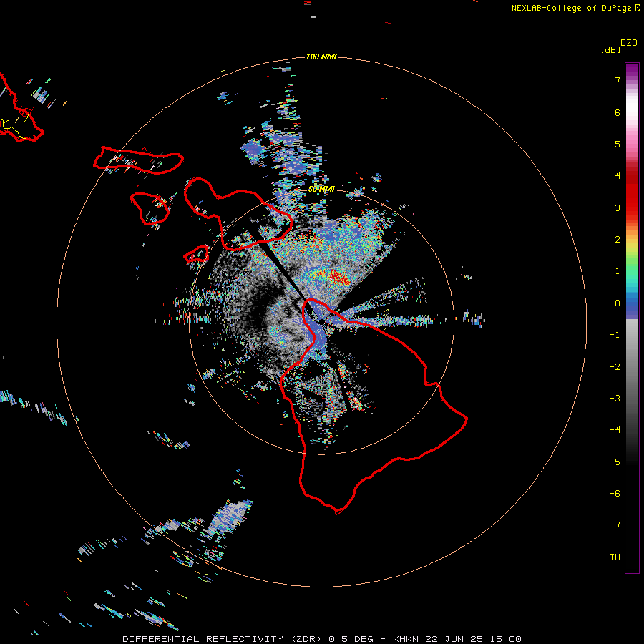Click the DZD label above the color scale
Screen dimensions: 644x644
(x=628, y=43)
